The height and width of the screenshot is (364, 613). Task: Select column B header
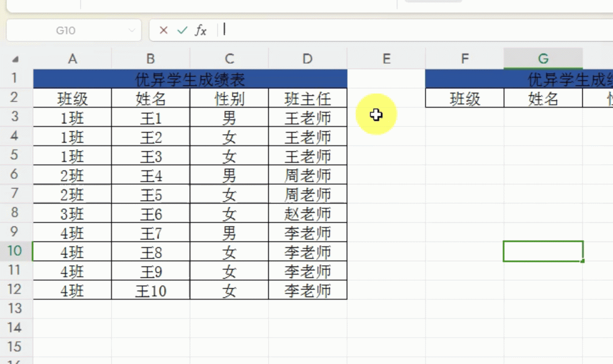tap(151, 58)
